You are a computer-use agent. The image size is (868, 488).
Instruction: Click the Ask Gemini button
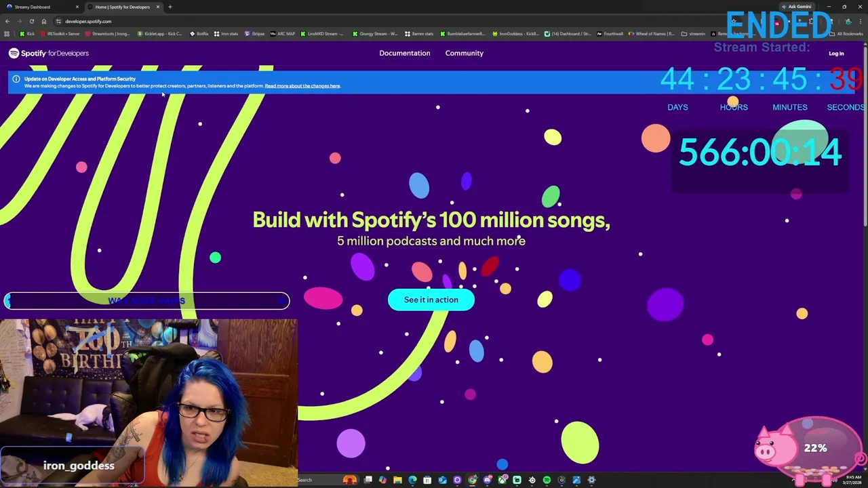796,7
